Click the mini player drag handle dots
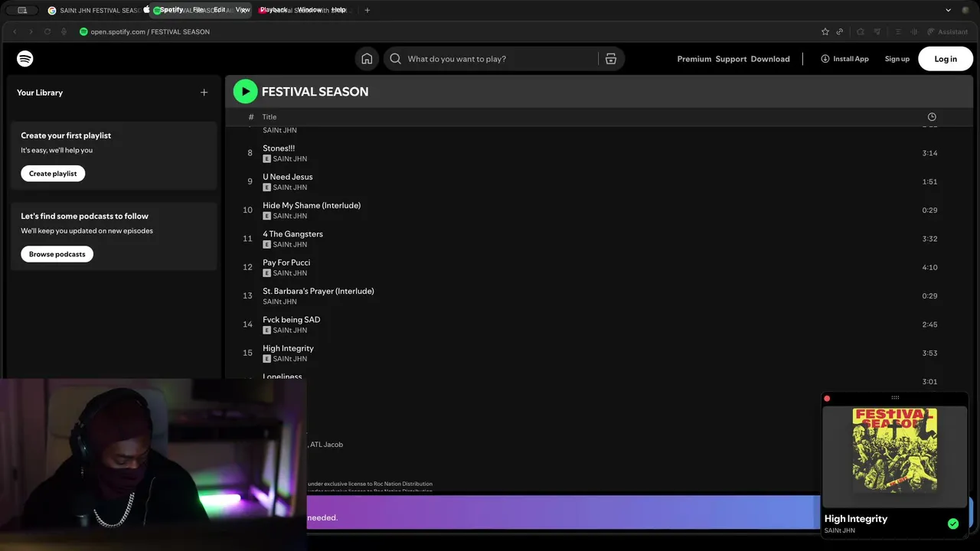 click(895, 398)
